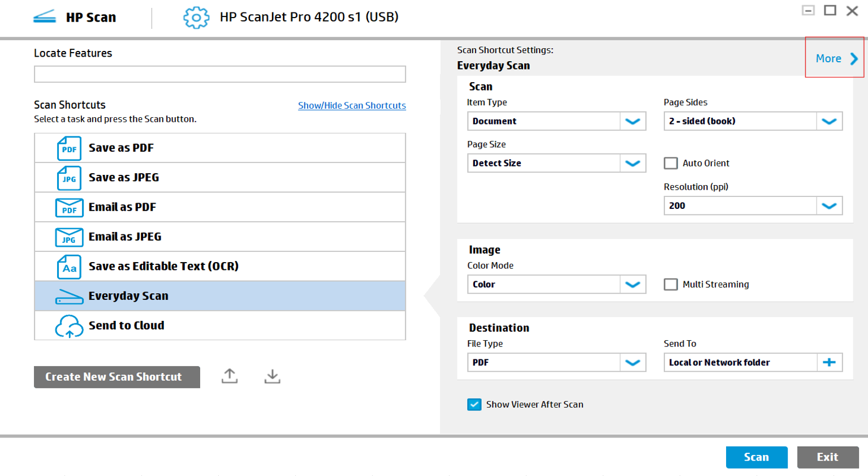Change File Type using its dropdown
Image resolution: width=868 pixels, height=476 pixels.
click(x=633, y=362)
